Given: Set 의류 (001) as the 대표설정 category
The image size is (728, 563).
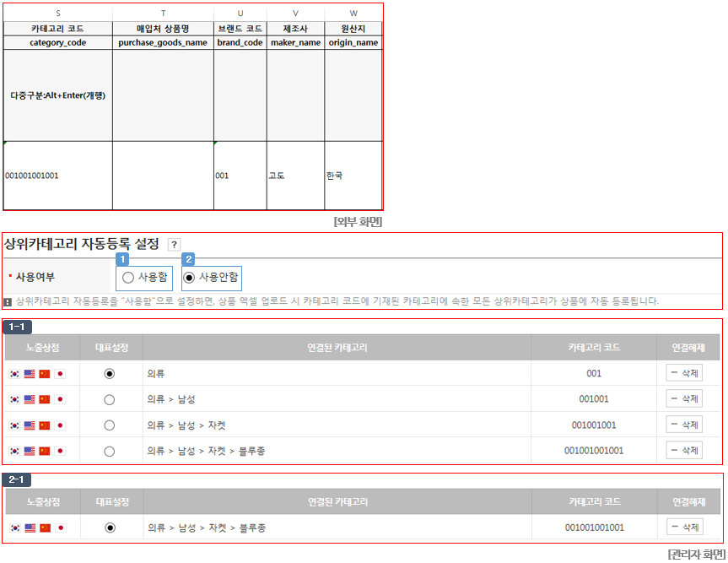Looking at the screenshot, I should point(109,374).
